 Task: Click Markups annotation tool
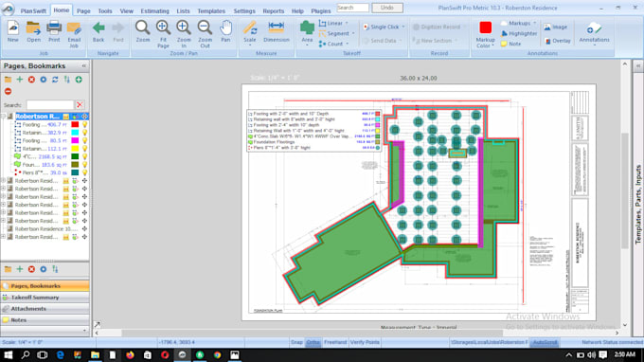click(519, 24)
